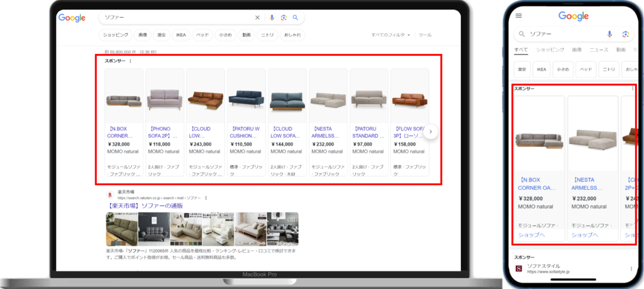Open the sponsor options dots on laptop
Viewport: 644px width, 289px height.
131,61
